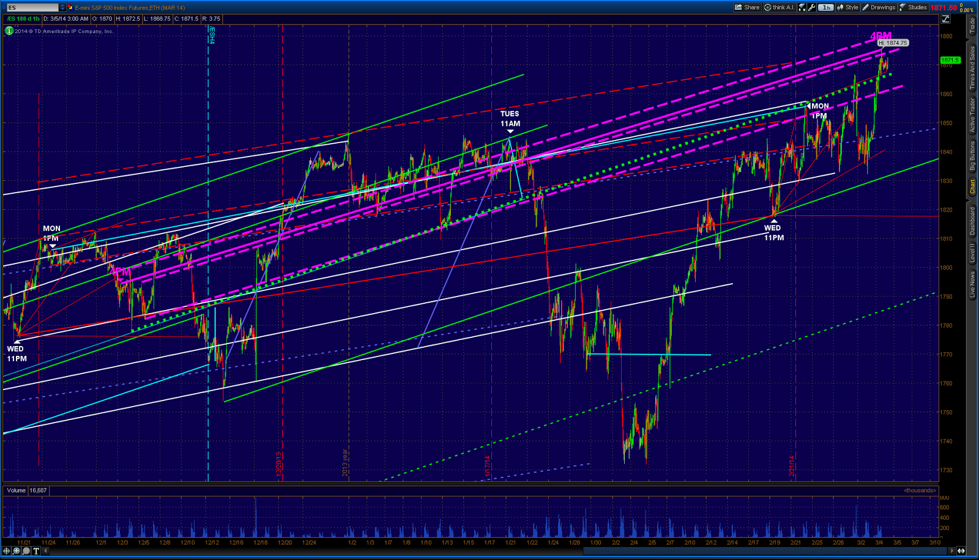This screenshot has width=979, height=560.
Task: Click the green 1871.5 current price tag
Action: pos(950,60)
